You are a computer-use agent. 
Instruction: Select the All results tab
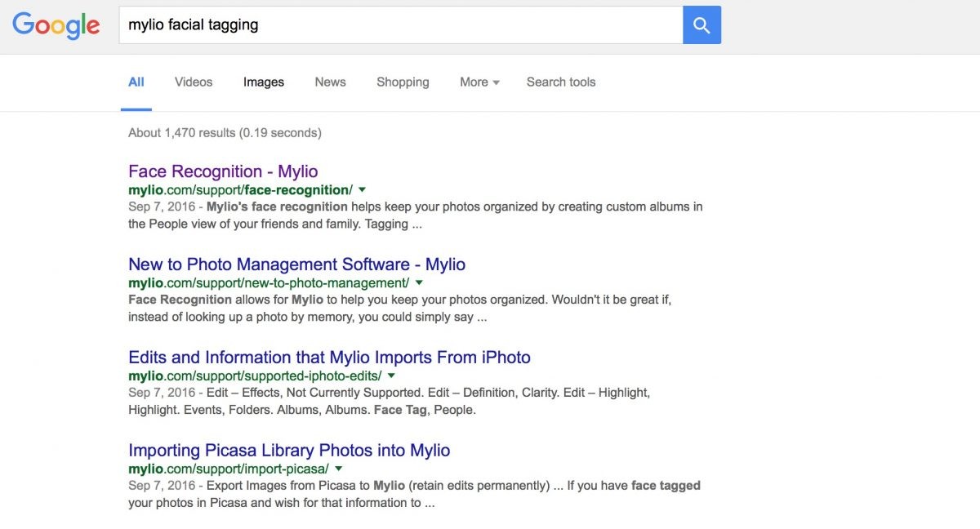pos(136,82)
